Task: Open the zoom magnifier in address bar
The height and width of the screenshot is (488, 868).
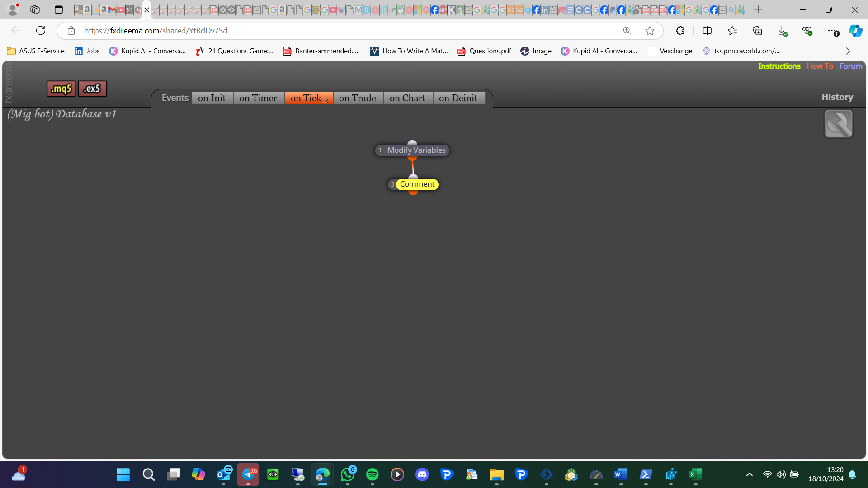Action: pyautogui.click(x=627, y=31)
